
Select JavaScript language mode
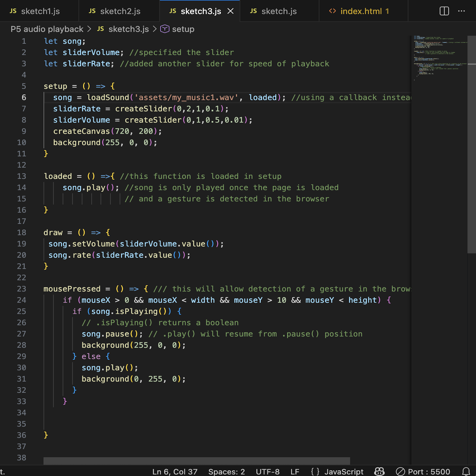(x=344, y=472)
